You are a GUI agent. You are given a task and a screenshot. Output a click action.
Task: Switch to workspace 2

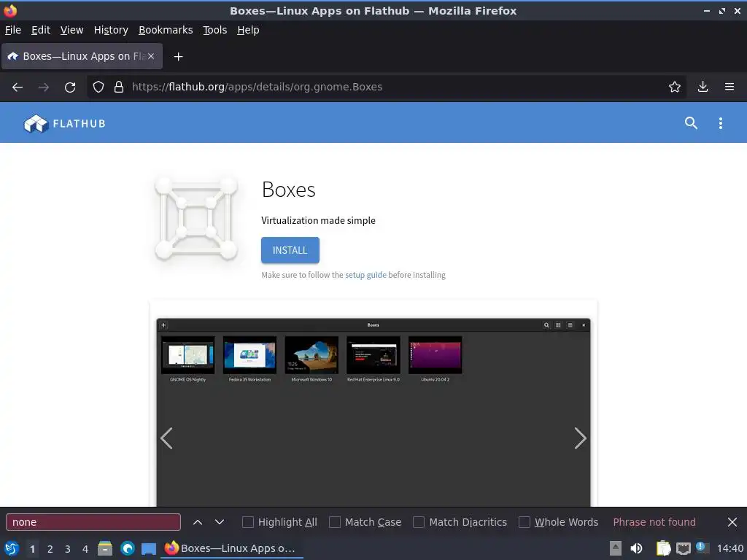pos(50,549)
